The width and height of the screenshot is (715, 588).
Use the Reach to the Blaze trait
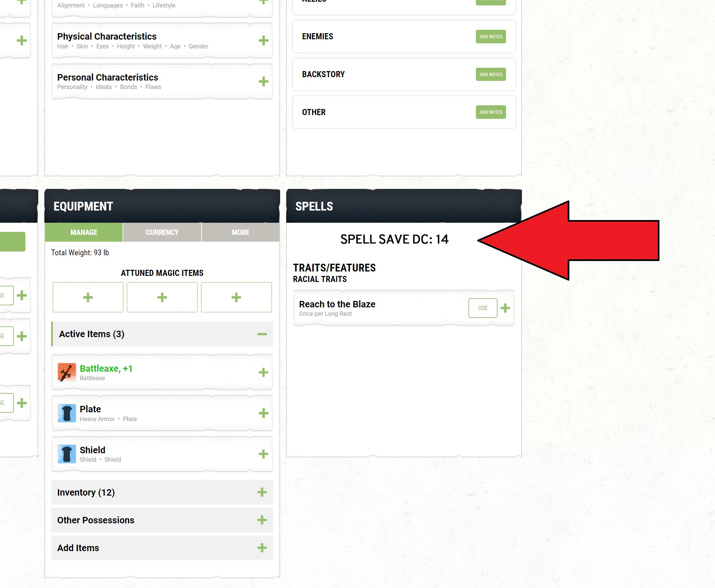[483, 308]
